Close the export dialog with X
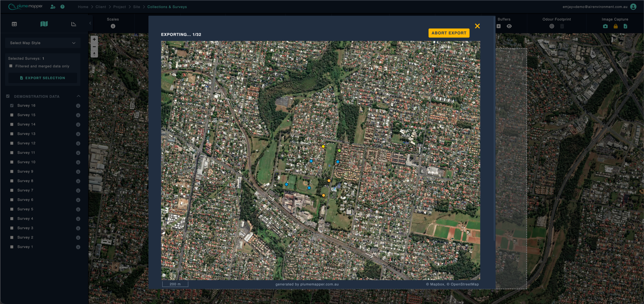Screen dimensions: 644x304 (477, 26)
